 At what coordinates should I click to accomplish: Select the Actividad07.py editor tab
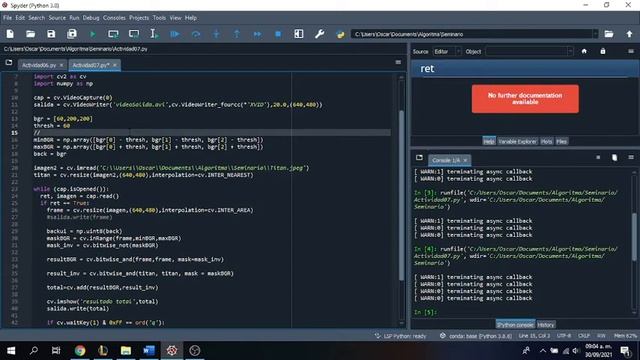pyautogui.click(x=91, y=65)
